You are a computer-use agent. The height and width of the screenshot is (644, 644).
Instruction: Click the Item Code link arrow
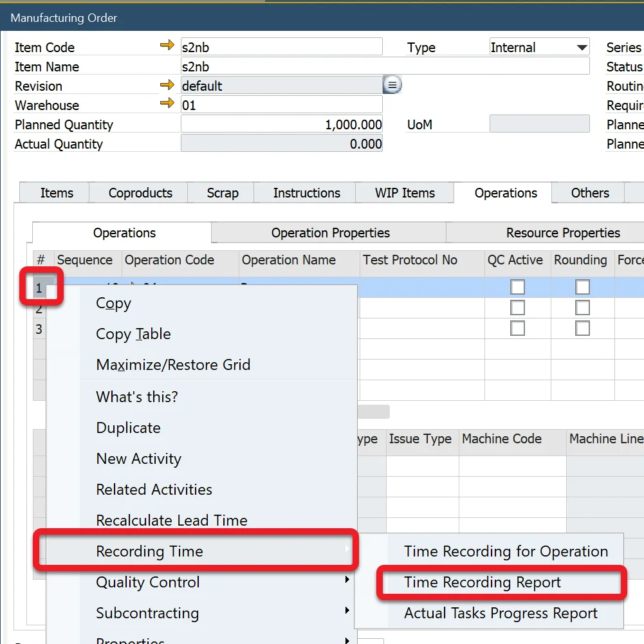click(x=167, y=46)
